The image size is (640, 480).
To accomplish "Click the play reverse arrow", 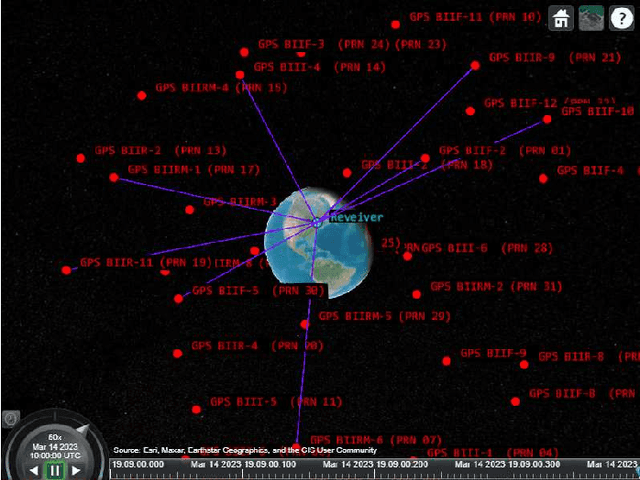I will pyautogui.click(x=34, y=469).
